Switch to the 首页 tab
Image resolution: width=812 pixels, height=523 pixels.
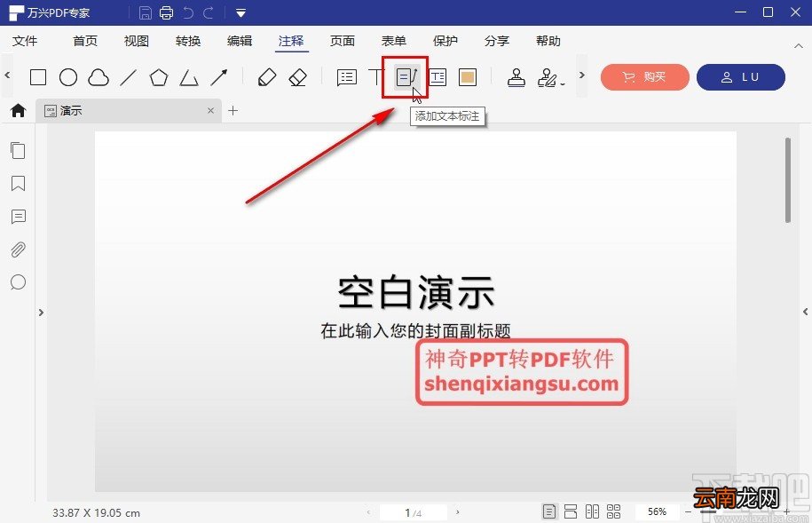tap(85, 41)
